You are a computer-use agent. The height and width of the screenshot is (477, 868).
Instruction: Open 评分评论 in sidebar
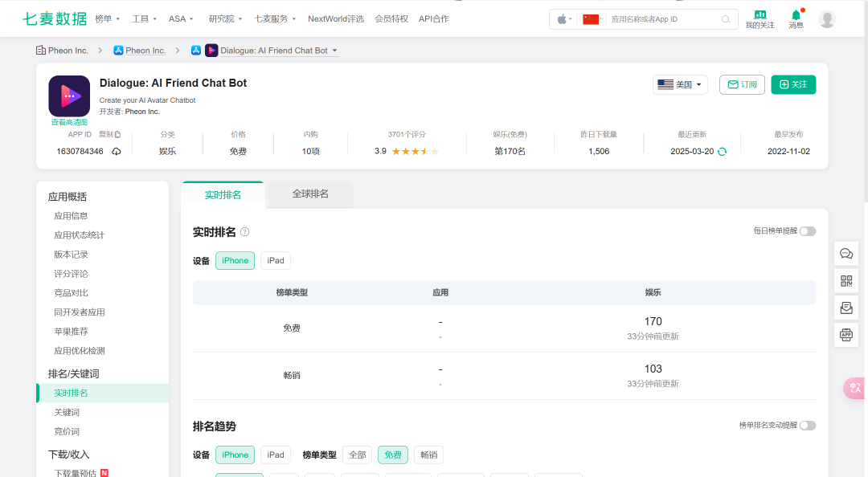pyautogui.click(x=71, y=274)
